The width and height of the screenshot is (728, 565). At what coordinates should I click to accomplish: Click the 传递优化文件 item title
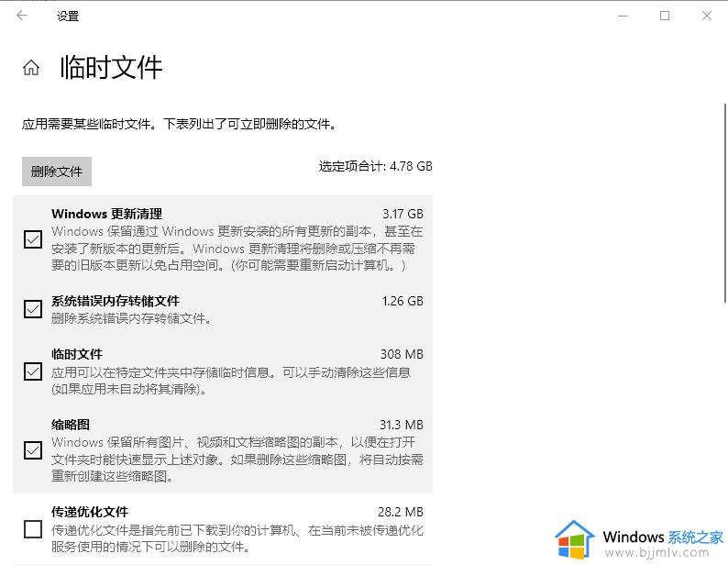click(90, 512)
